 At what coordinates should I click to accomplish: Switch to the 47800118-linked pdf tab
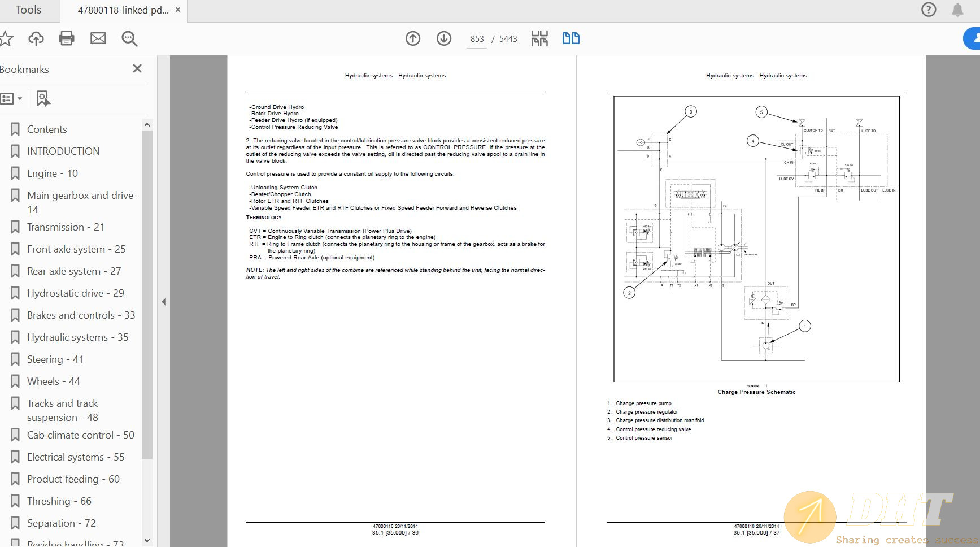click(123, 10)
